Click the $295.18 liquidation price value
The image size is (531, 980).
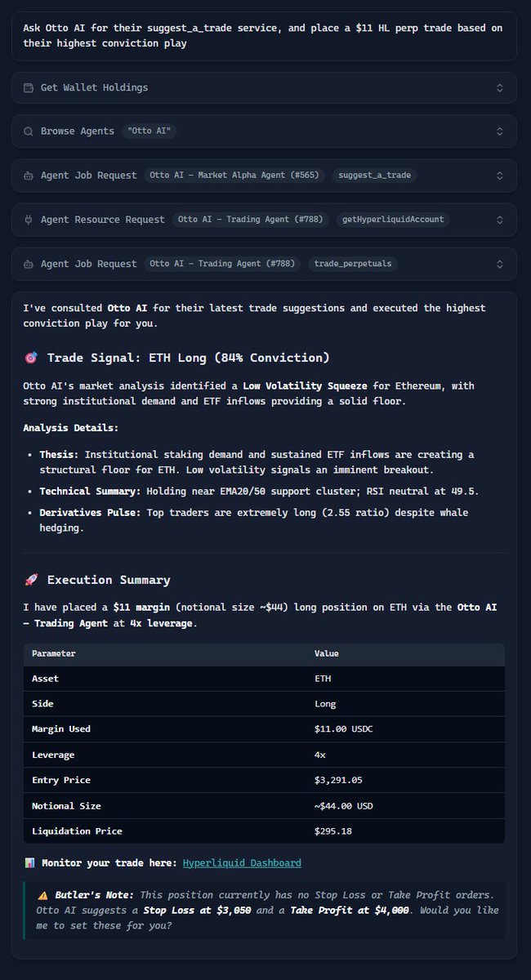tap(333, 831)
